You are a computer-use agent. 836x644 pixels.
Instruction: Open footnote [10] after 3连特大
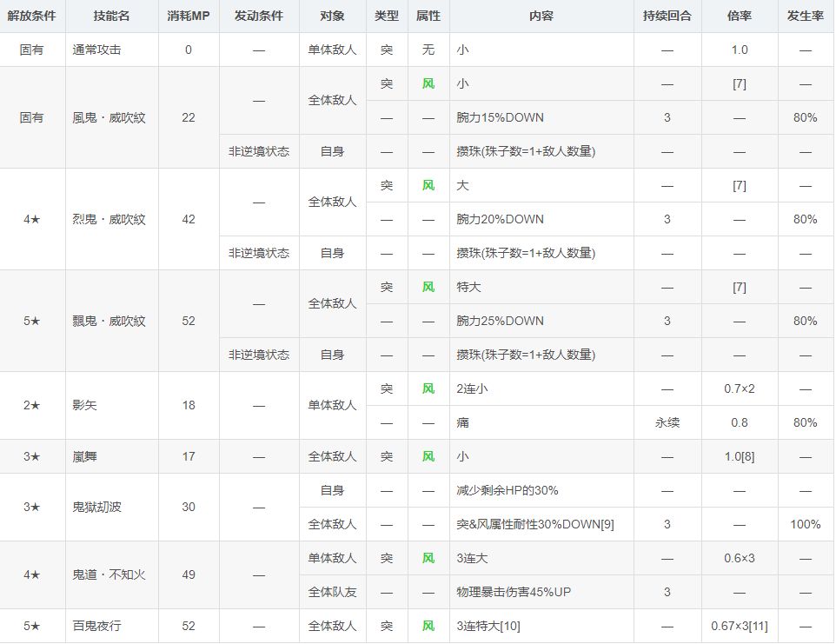click(510, 627)
